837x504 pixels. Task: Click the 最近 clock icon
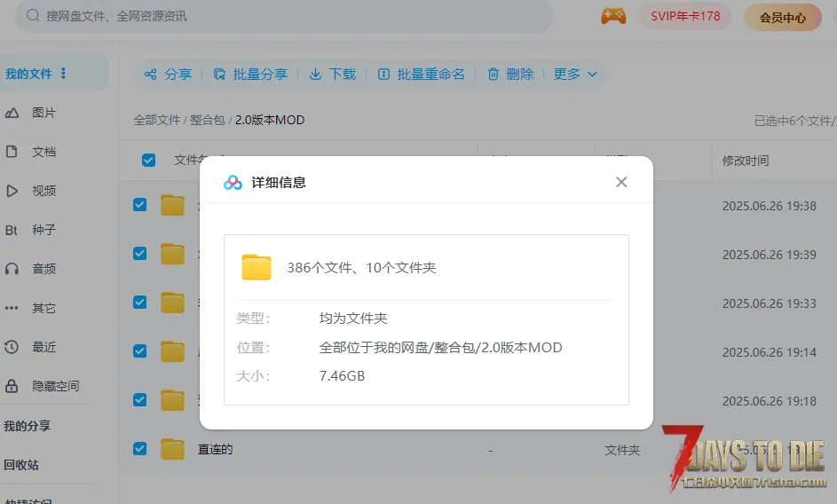tap(12, 347)
